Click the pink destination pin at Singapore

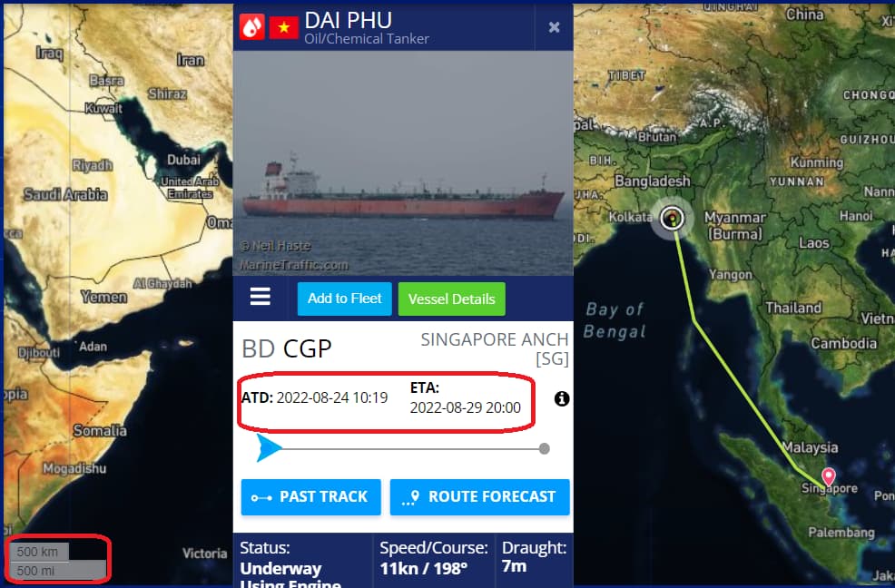tap(828, 476)
